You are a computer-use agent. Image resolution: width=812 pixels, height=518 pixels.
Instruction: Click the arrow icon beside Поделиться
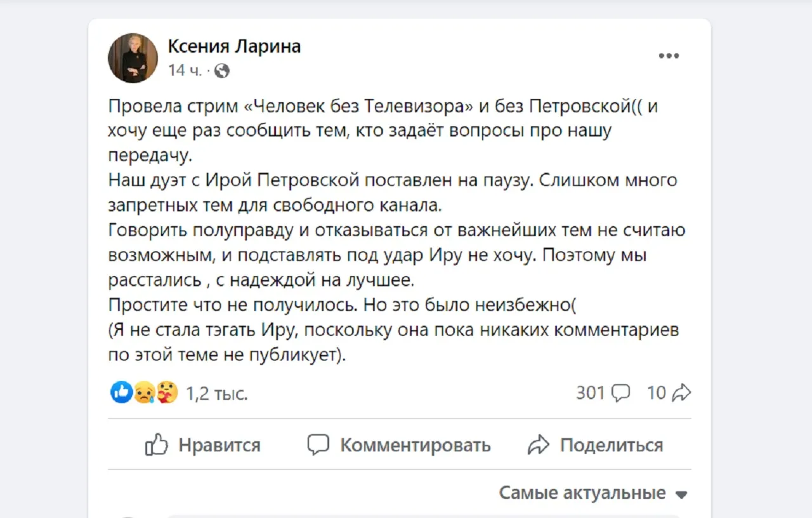tap(539, 445)
